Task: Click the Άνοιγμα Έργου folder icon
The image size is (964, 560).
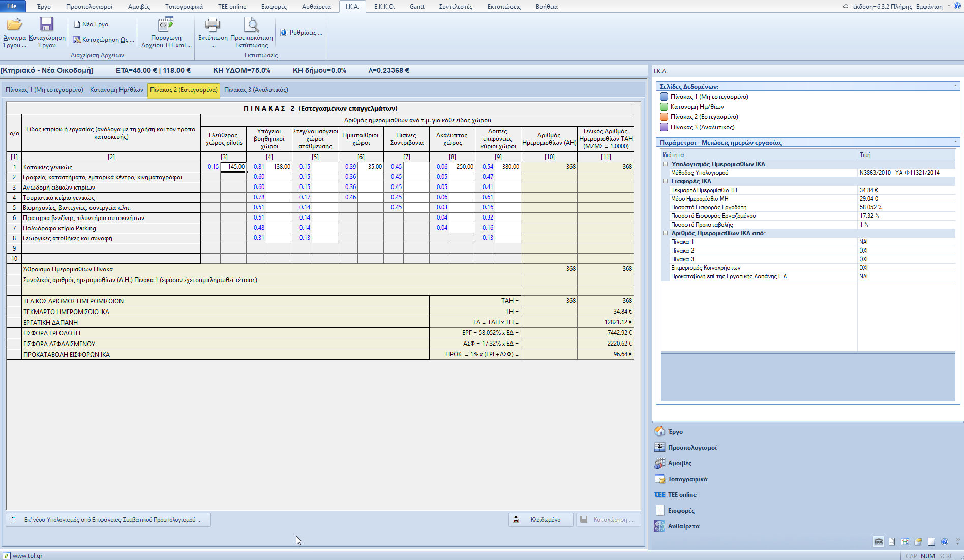Action: 14,25
